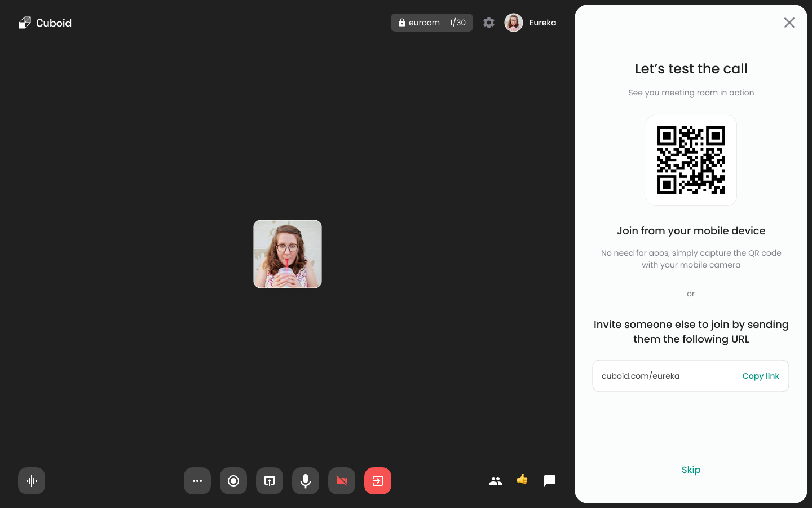Click the Cuboid logo
The height and width of the screenshot is (508, 812).
click(x=45, y=23)
